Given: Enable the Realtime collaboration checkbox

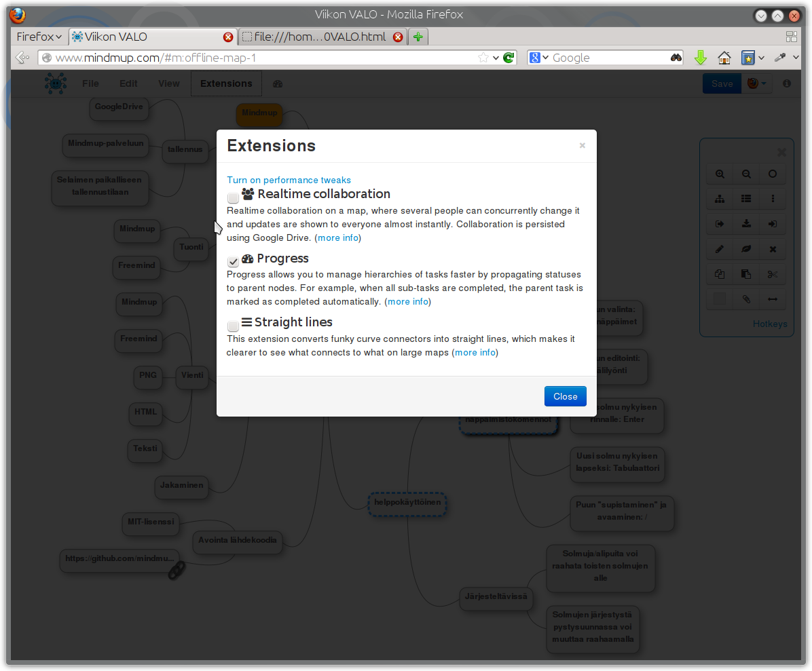Looking at the screenshot, I should (233, 197).
